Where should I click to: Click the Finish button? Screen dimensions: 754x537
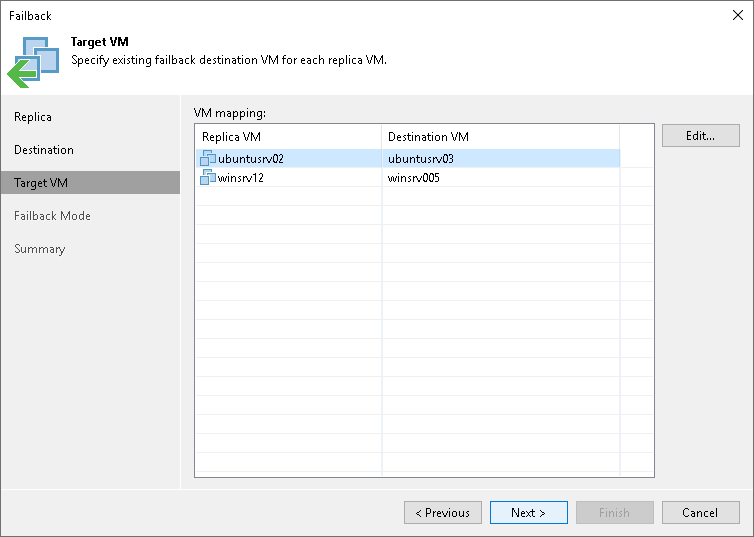point(614,513)
